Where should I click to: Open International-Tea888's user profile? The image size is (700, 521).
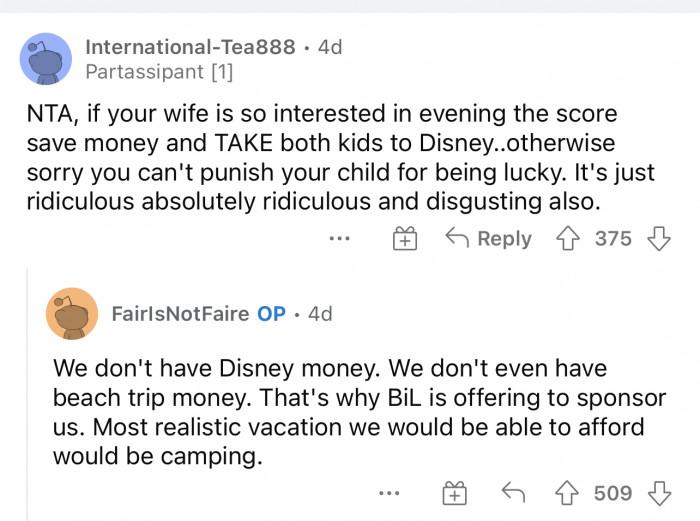190,47
